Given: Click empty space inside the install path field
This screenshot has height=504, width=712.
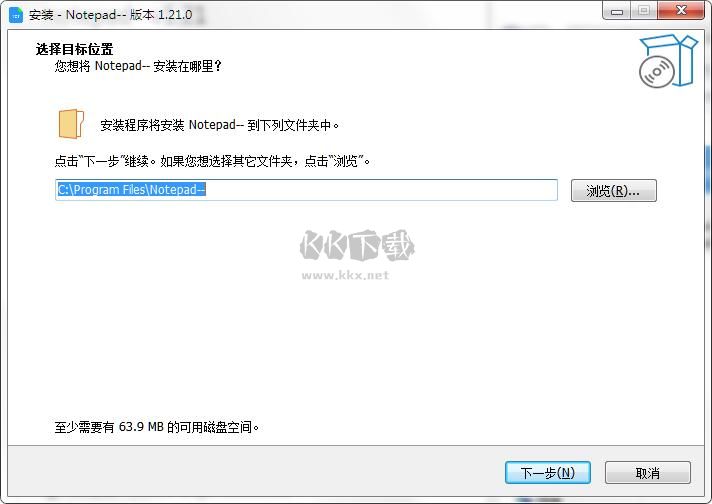Looking at the screenshot, I should (381, 190).
